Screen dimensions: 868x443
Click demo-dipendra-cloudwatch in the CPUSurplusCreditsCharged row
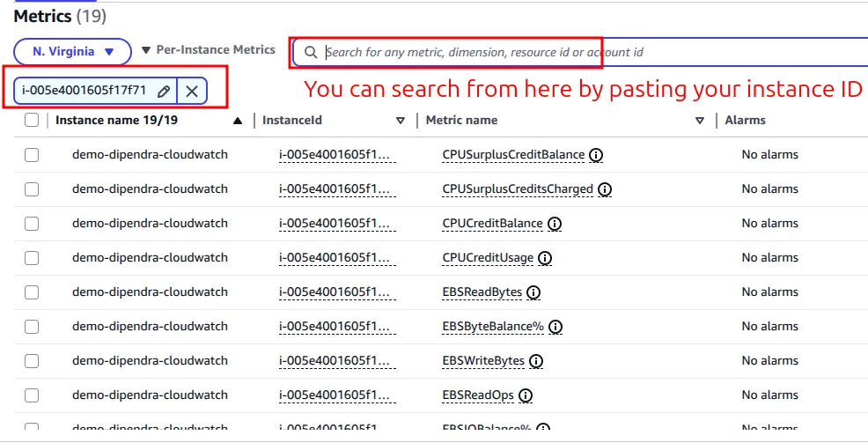(x=150, y=189)
